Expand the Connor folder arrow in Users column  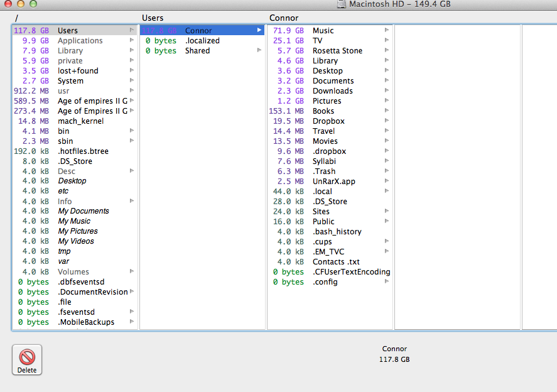tap(259, 30)
